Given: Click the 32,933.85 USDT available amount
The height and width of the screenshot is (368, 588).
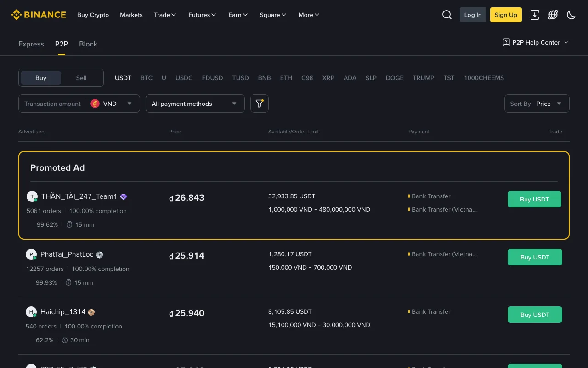Looking at the screenshot, I should 292,196.
